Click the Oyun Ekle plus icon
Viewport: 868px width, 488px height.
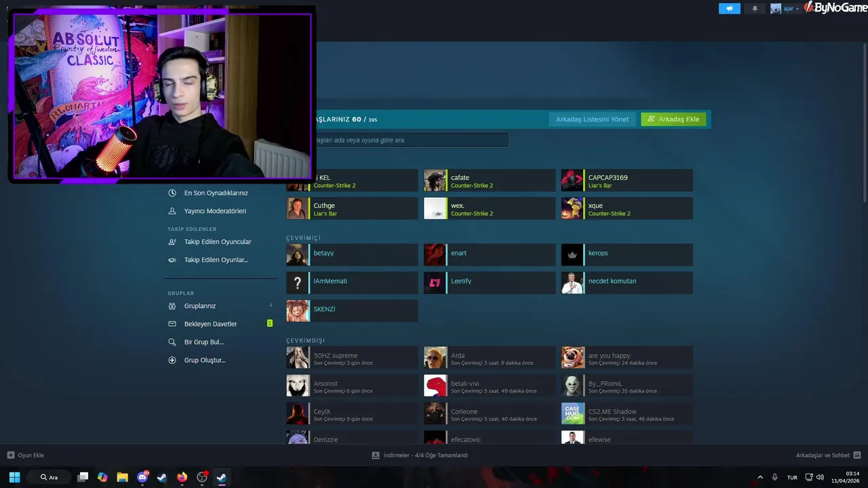[10, 455]
